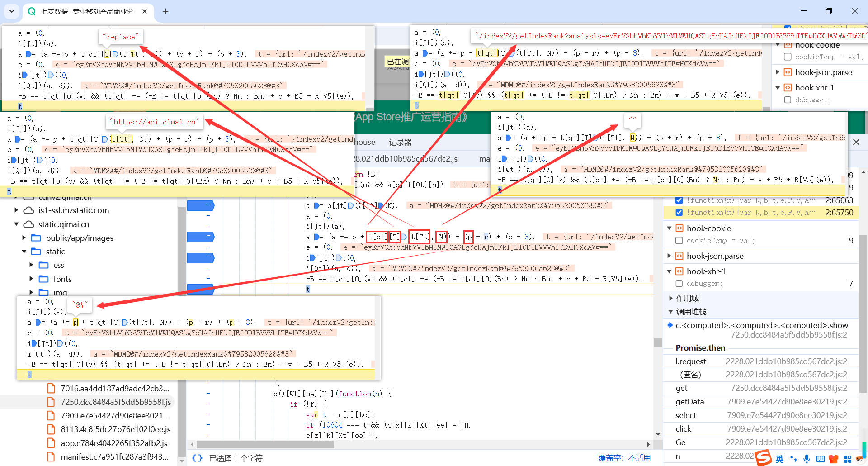Screen dimensions: 868x466
Task: Select the 七麦数据 browser tab
Action: pyautogui.click(x=88, y=11)
